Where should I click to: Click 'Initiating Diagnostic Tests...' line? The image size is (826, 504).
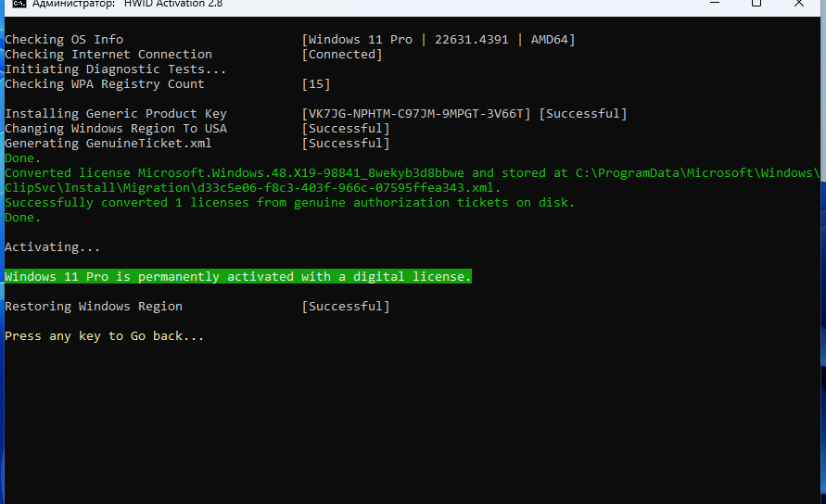(115, 69)
